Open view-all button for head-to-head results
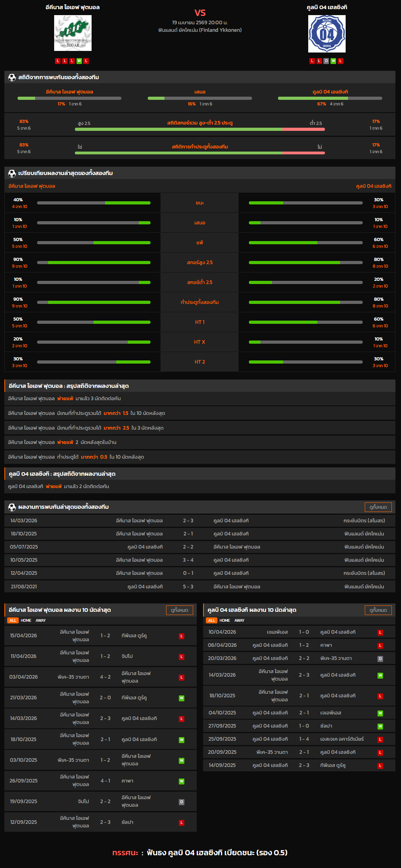 [378, 507]
